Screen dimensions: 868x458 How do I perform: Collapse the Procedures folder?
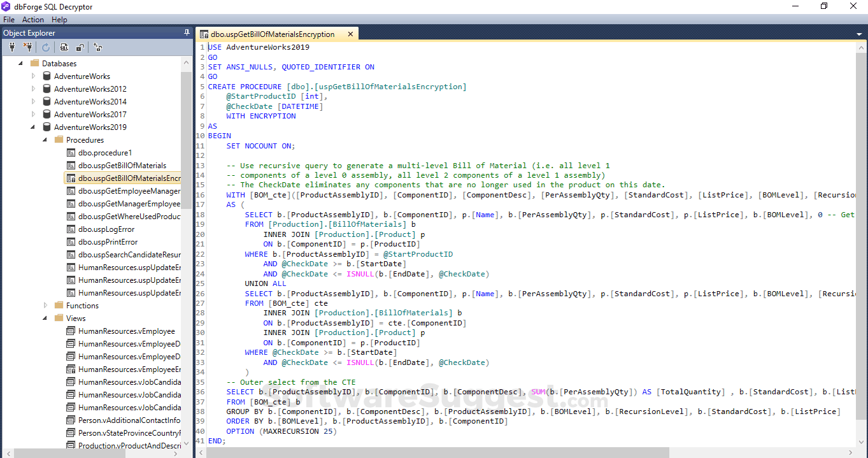coord(45,140)
